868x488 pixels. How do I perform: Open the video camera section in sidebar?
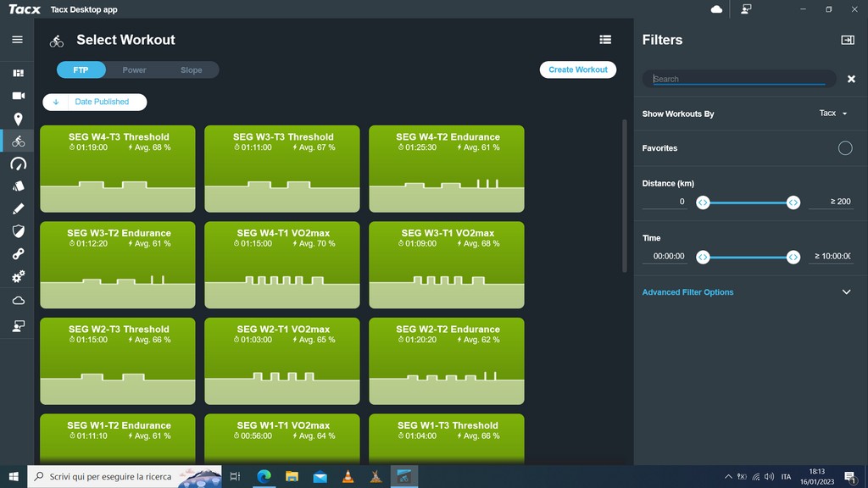pos(18,96)
